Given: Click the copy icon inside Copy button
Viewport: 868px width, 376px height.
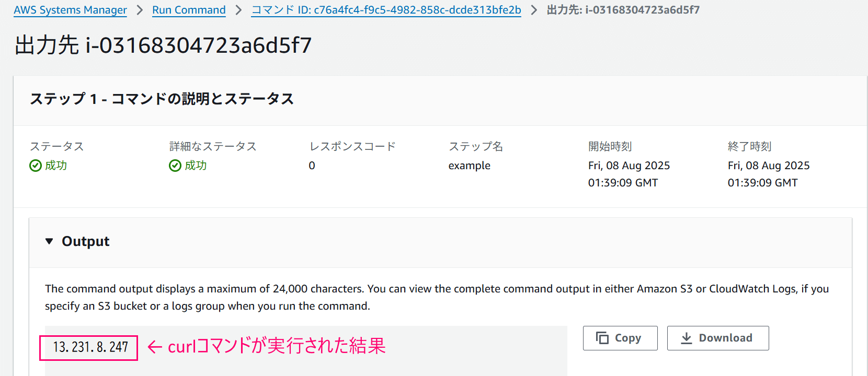Looking at the screenshot, I should (x=602, y=338).
